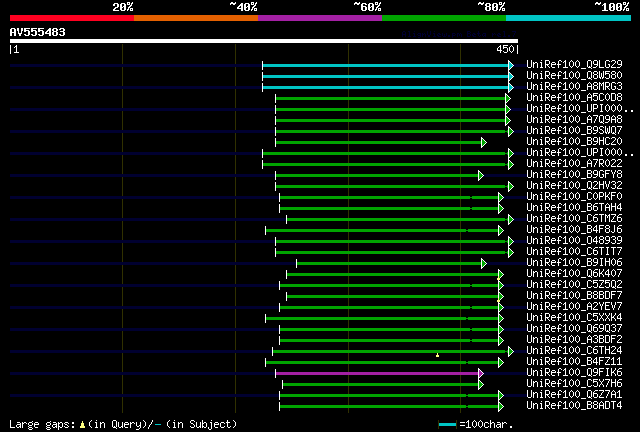This screenshot has width=640, height=432.
Task: Select the purple ~60% identity legend segment
Action: [320, 18]
